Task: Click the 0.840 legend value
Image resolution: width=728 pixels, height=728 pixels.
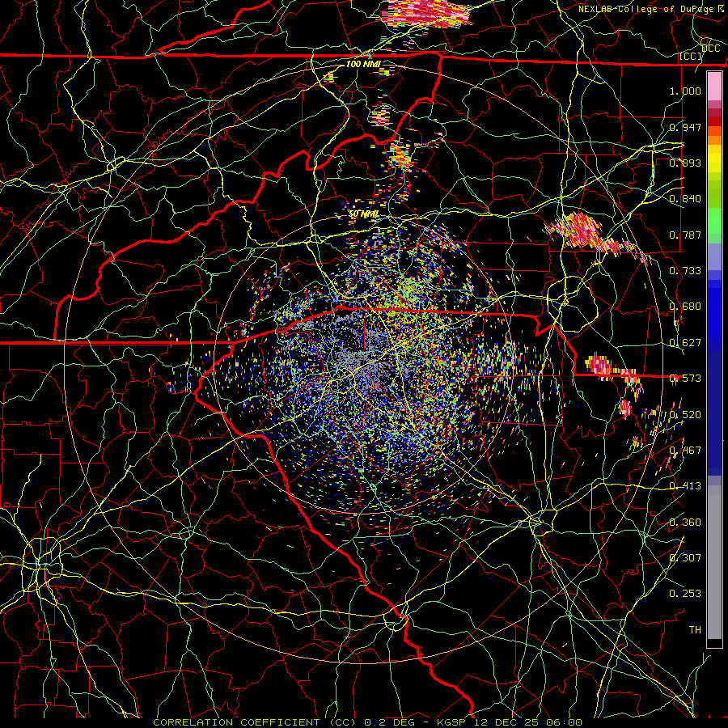Action: pyautogui.click(x=685, y=199)
